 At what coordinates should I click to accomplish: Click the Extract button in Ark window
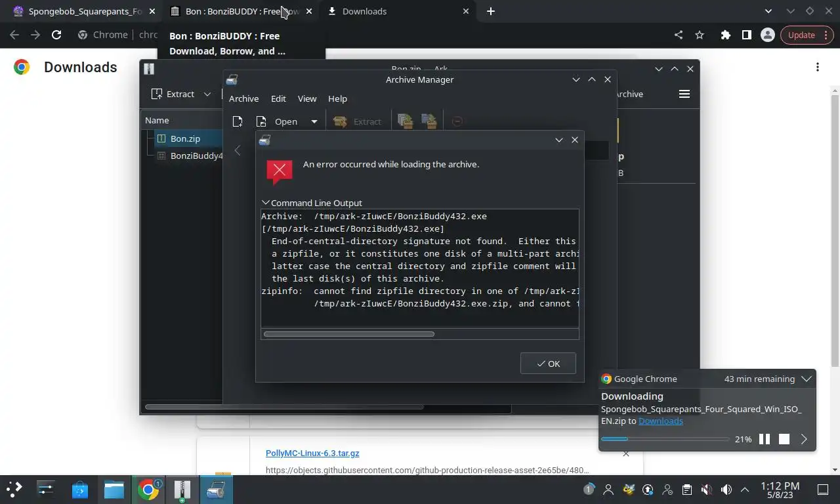[x=173, y=94]
